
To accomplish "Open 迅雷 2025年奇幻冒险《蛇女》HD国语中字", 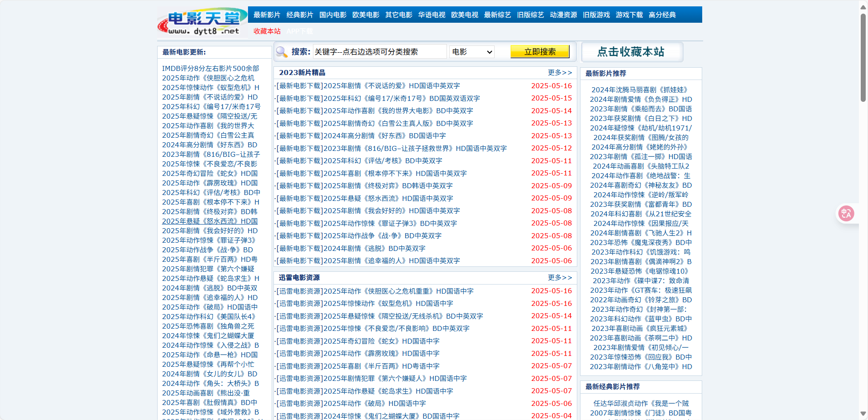I will [x=381, y=341].
